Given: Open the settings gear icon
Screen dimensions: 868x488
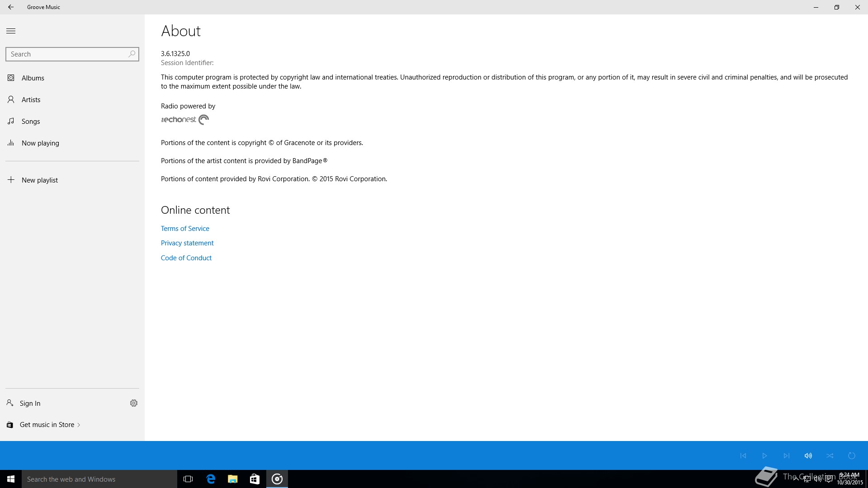Looking at the screenshot, I should (x=134, y=403).
